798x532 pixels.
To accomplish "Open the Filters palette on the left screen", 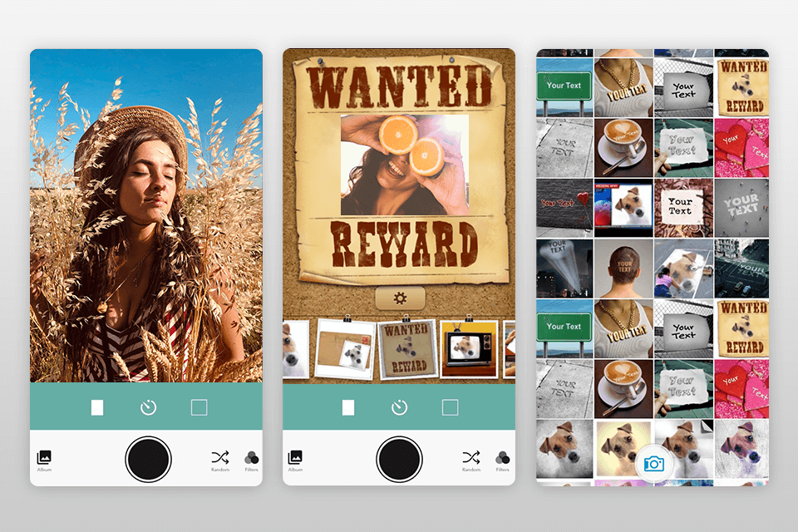I will tap(252, 456).
